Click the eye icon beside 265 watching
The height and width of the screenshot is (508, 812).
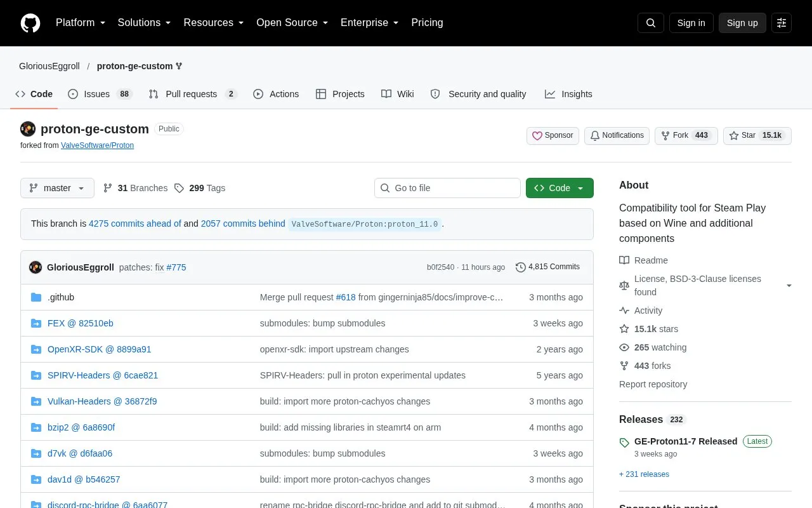(x=624, y=347)
